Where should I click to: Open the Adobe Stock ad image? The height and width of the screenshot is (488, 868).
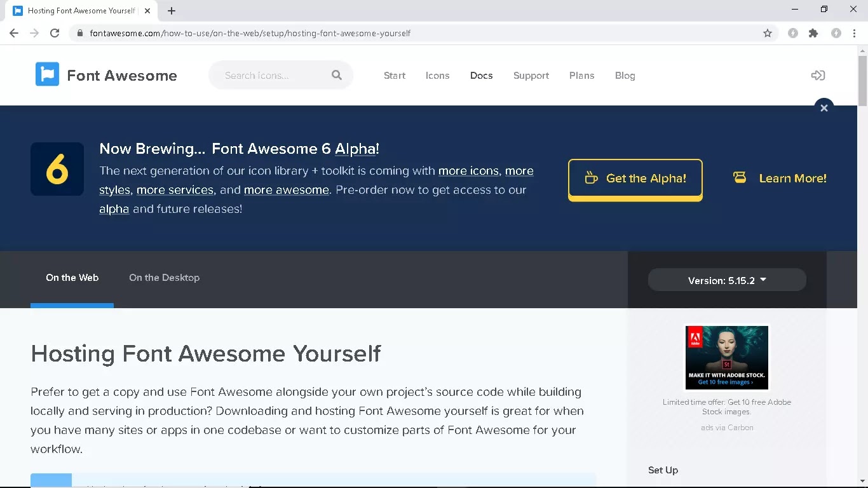tap(727, 358)
